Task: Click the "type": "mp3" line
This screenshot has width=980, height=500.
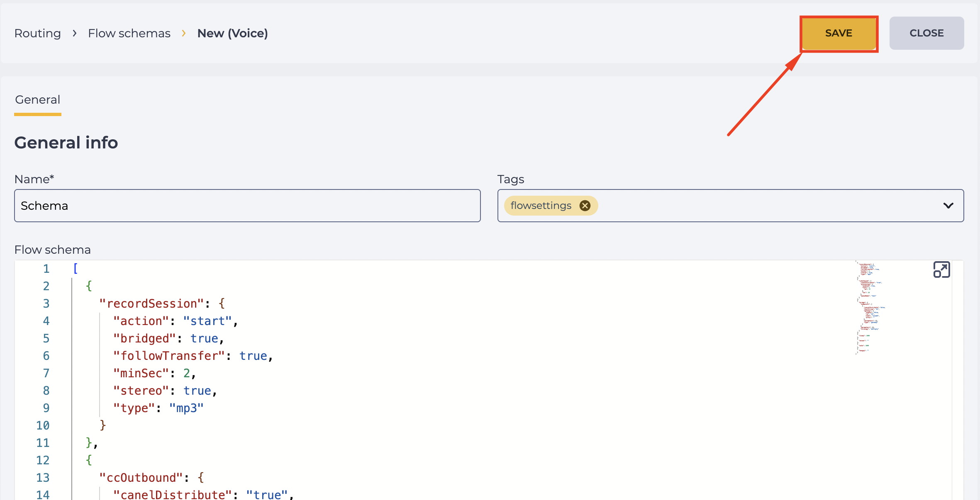Action: (158, 408)
